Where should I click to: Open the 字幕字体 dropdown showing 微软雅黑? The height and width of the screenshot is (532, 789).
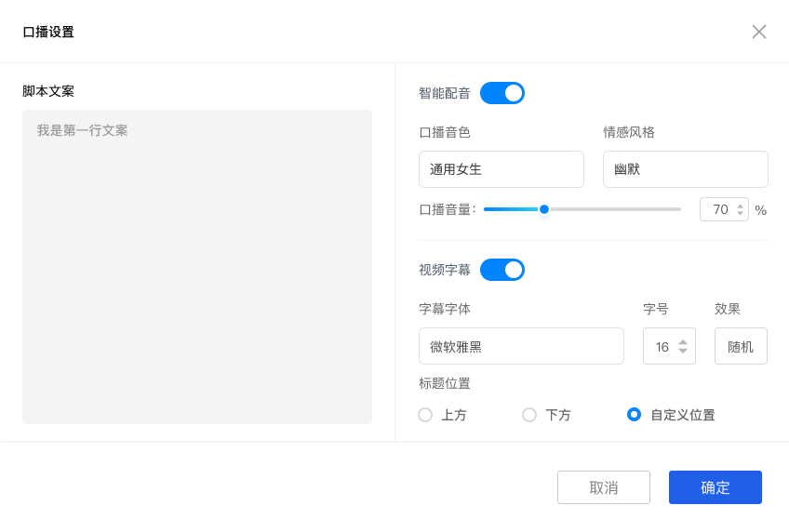point(521,346)
